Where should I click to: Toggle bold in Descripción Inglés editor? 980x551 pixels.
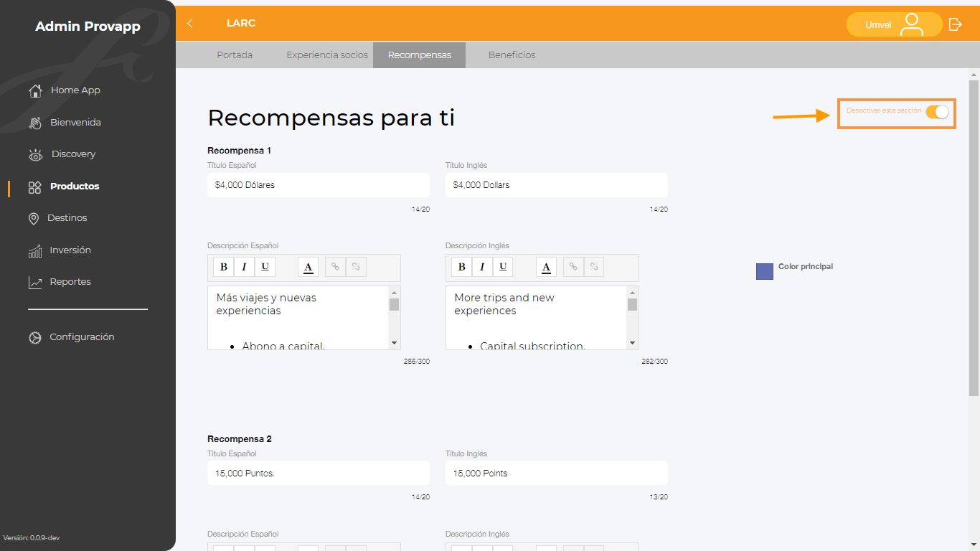point(462,267)
